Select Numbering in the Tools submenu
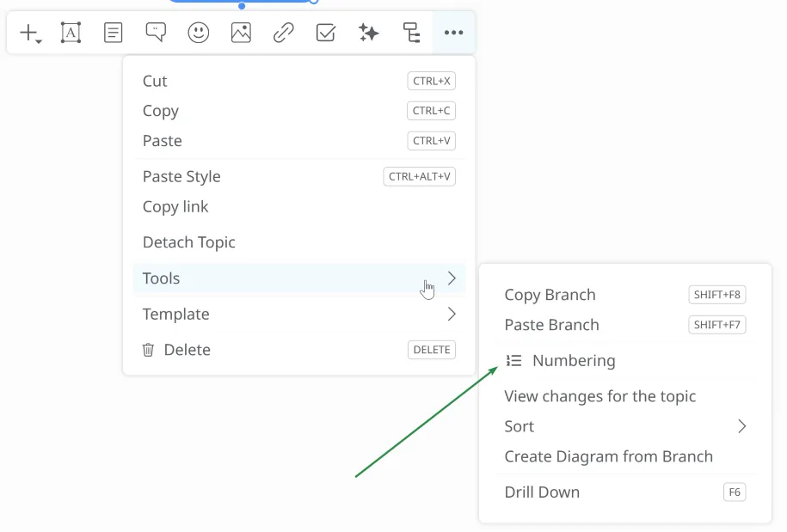 point(573,361)
